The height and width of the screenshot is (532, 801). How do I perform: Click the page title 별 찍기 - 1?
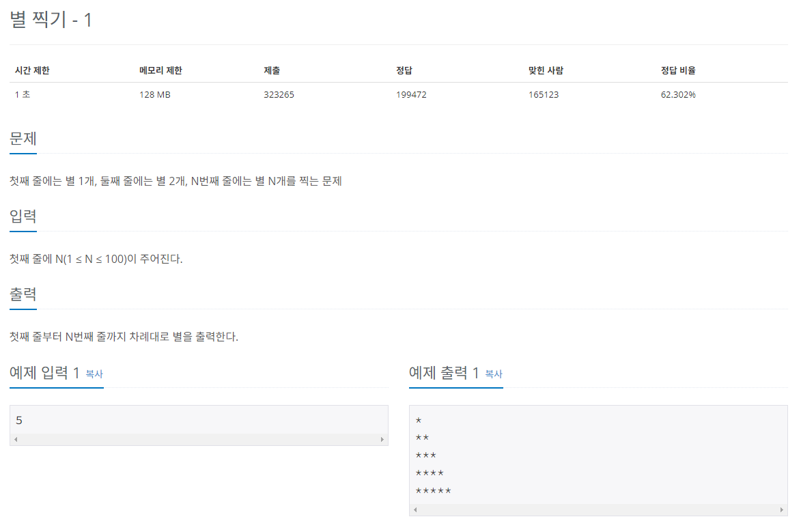coord(51,20)
